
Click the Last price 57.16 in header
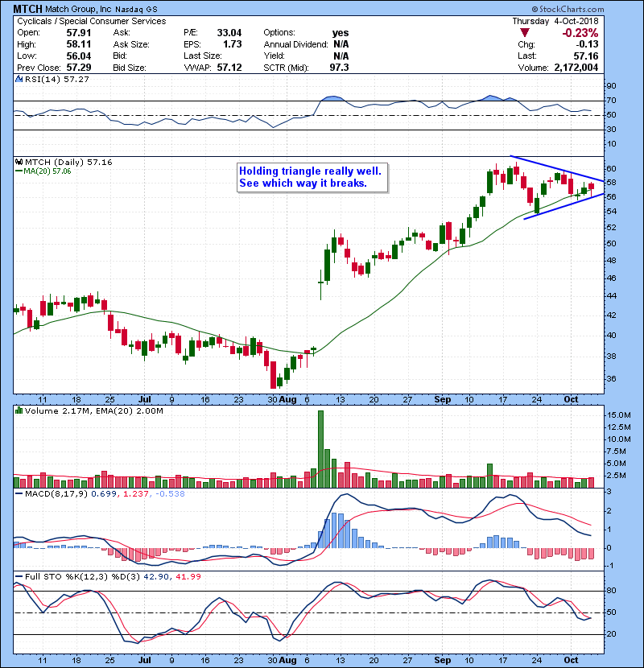pyautogui.click(x=586, y=56)
